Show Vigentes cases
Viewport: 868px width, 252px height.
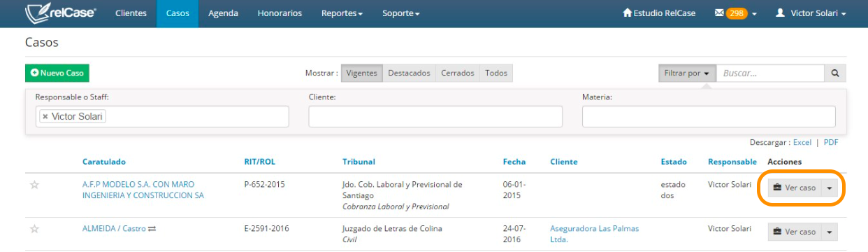pyautogui.click(x=362, y=73)
